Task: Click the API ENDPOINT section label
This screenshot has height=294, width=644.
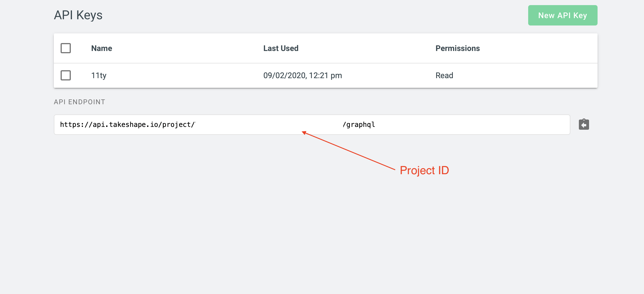Action: pos(80,102)
